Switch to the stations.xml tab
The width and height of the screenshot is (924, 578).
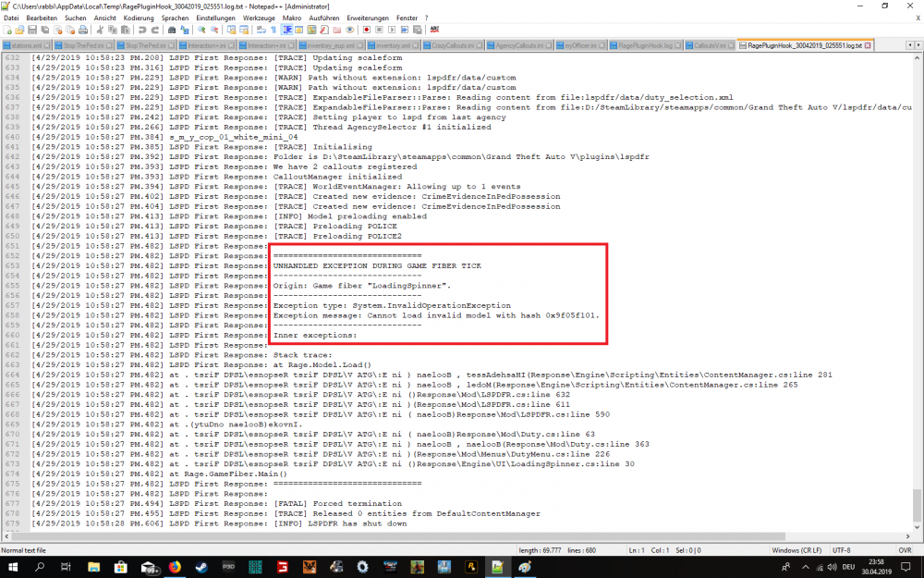(x=27, y=45)
